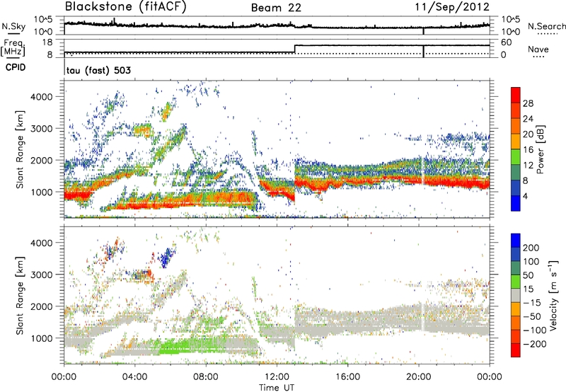
Task: Click the Nave legend label
Action: tap(538, 50)
